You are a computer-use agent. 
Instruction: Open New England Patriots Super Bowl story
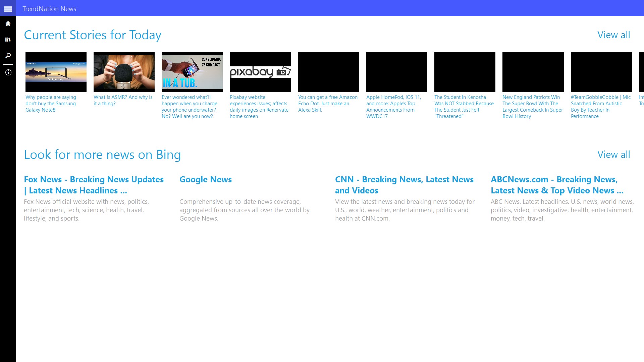tap(532, 107)
